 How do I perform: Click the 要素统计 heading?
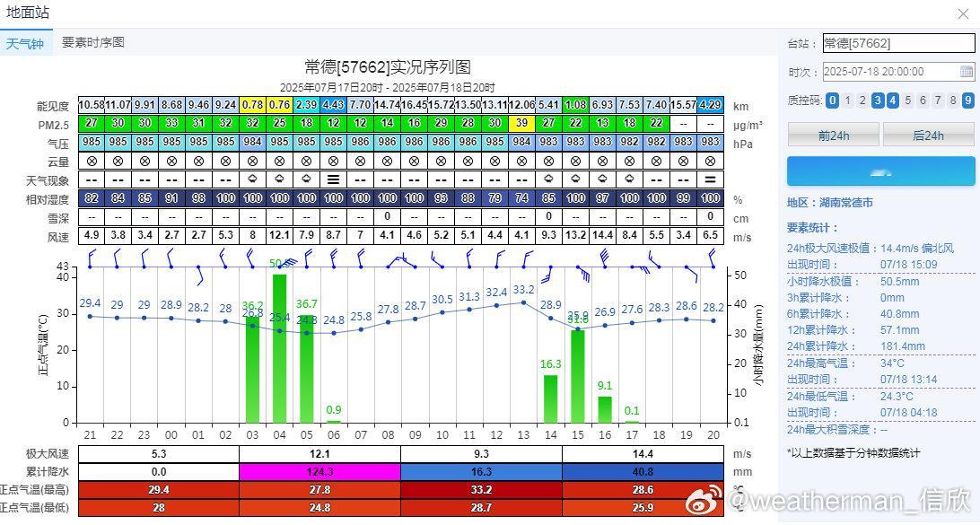point(812,228)
